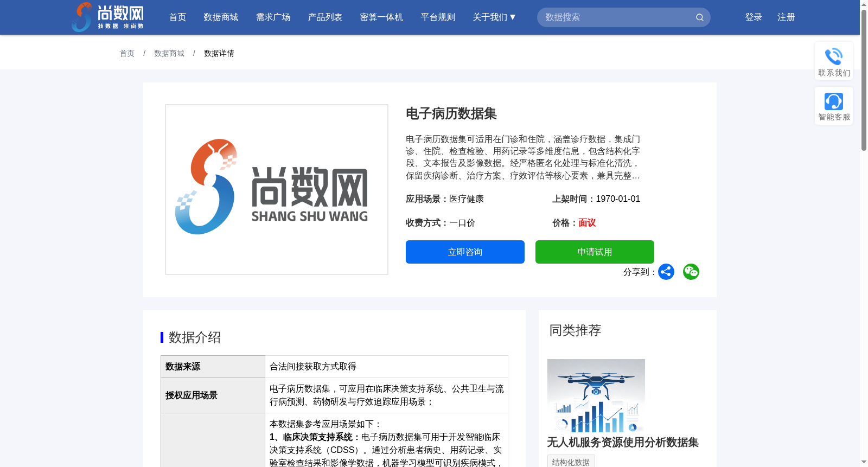Share via the green WeChat icon
Screen dimensions: 868x467
point(691,272)
